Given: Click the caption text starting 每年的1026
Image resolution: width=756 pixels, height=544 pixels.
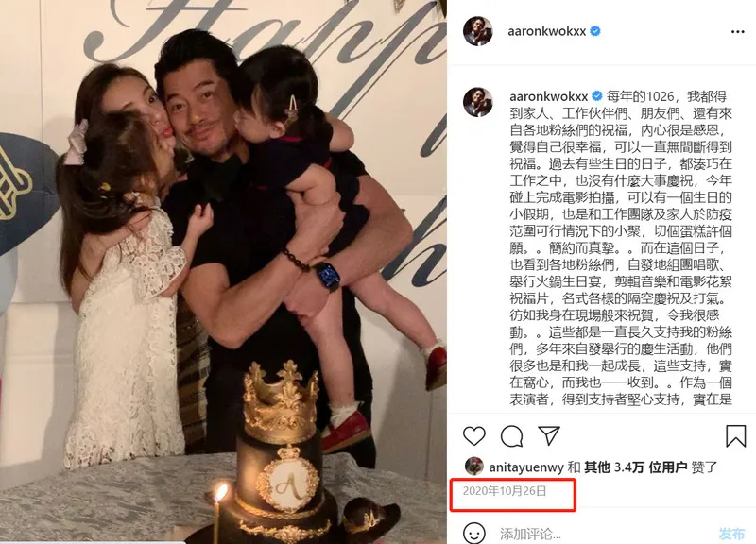Looking at the screenshot, I should pyautogui.click(x=621, y=247).
